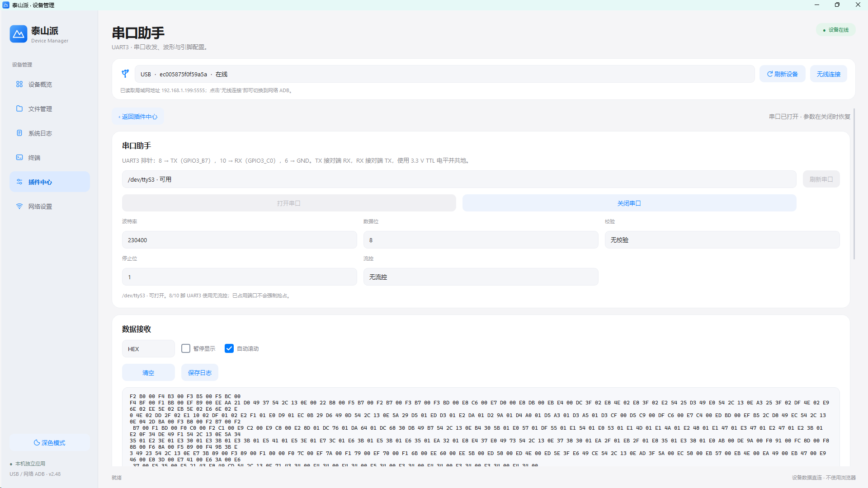Click the 设备概览 grid icon

click(19, 84)
